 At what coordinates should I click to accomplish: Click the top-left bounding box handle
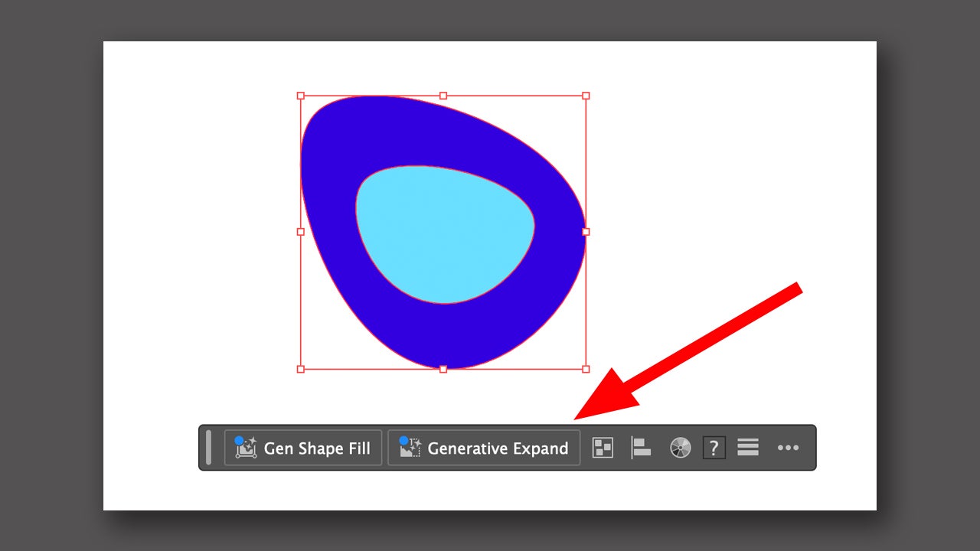click(x=301, y=96)
